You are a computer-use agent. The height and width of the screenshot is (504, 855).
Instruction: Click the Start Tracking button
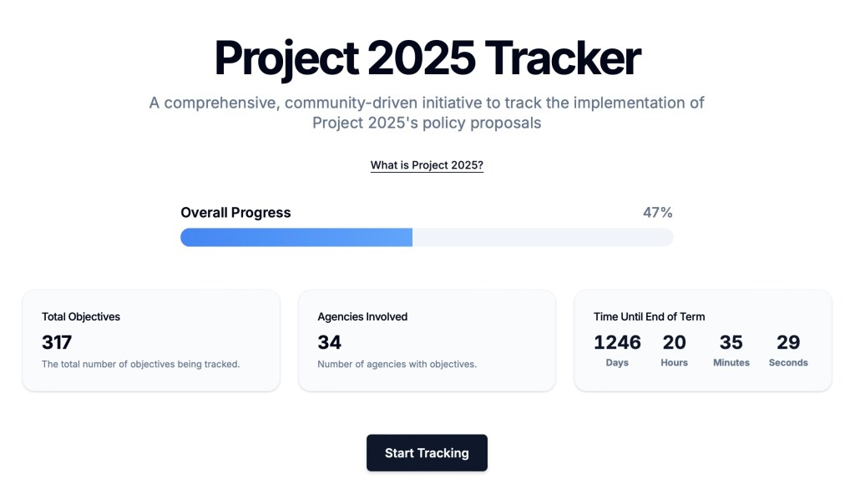click(427, 453)
